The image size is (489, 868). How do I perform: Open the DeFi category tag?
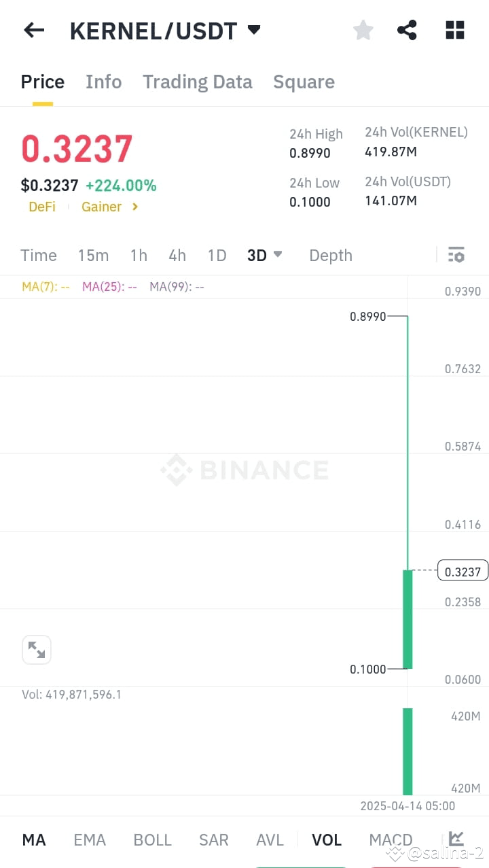point(42,207)
